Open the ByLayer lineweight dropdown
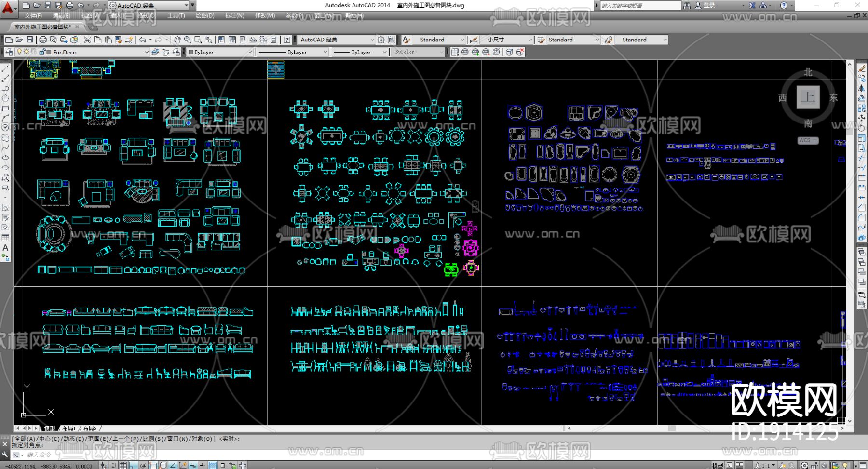Image resolution: width=868 pixels, height=469 pixels. tap(385, 52)
